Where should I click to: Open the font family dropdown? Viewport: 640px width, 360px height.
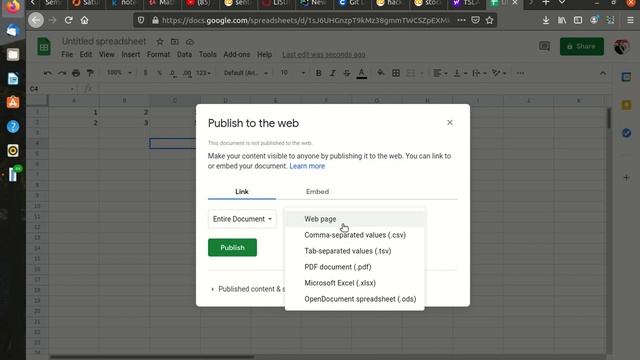(x=246, y=73)
